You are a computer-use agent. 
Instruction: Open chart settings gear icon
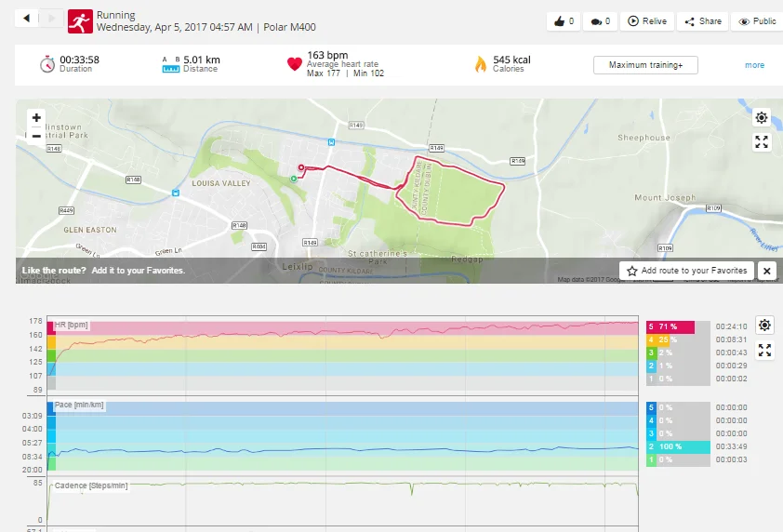pos(764,326)
